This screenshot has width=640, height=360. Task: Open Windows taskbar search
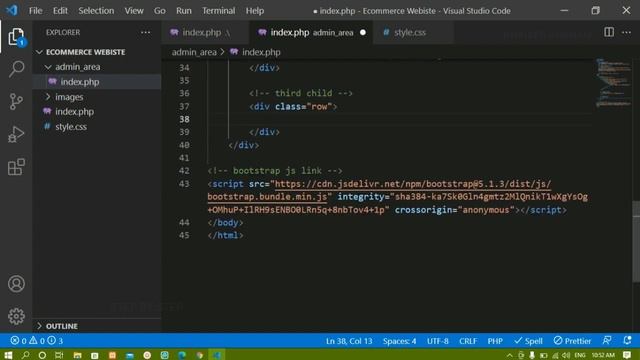click(x=25, y=355)
